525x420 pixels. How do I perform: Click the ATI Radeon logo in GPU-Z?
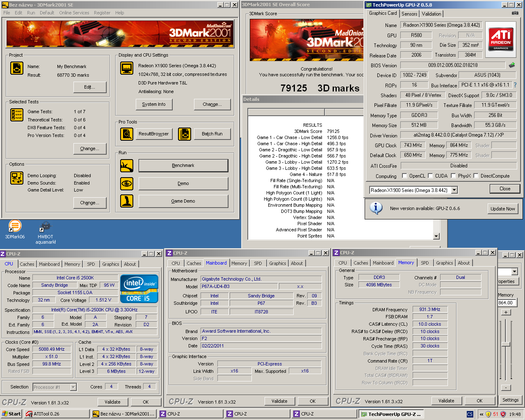click(501, 39)
